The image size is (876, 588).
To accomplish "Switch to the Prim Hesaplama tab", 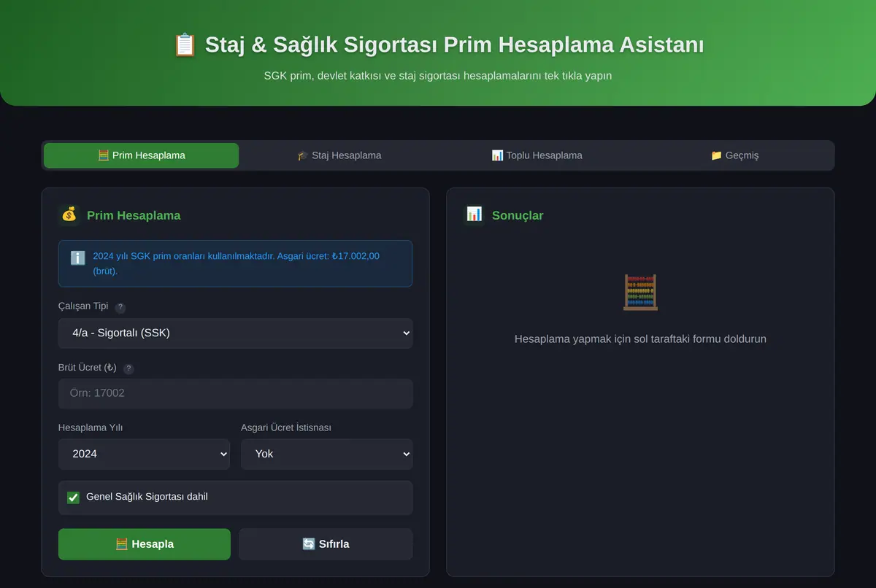I will (x=141, y=155).
